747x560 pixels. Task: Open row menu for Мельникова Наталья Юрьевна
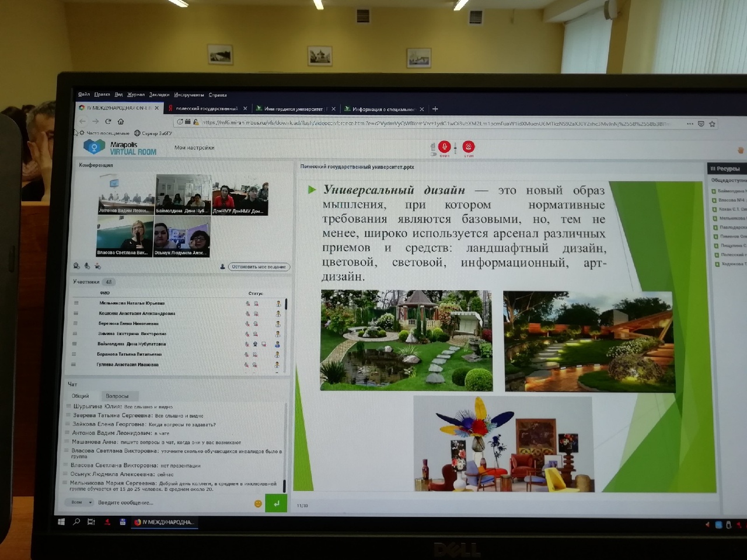[76, 303]
